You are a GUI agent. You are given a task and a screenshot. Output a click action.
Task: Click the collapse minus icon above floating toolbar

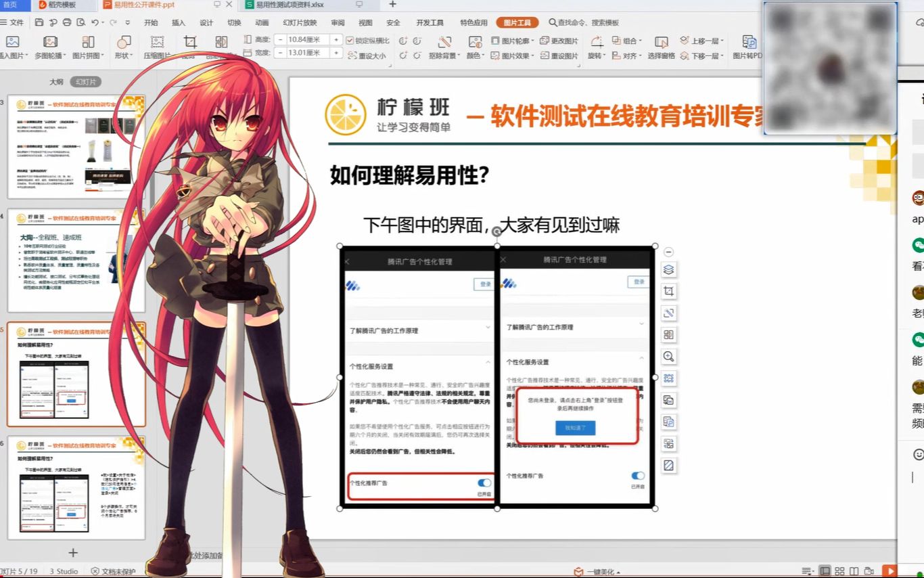tap(668, 252)
